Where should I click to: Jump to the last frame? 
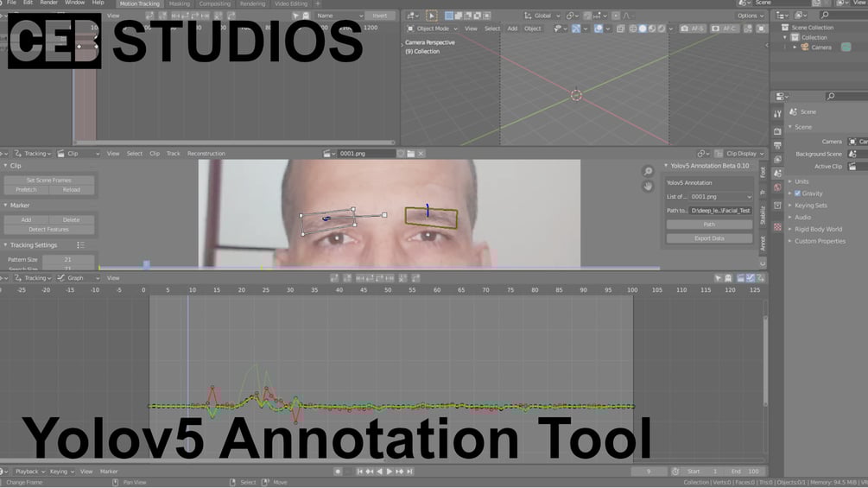(x=409, y=472)
